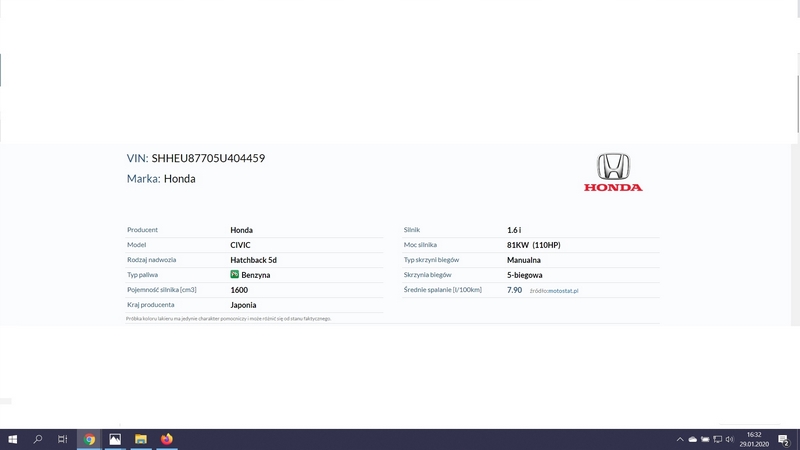Click the gearbox type Manualna
This screenshot has height=450, width=800.
click(x=523, y=260)
